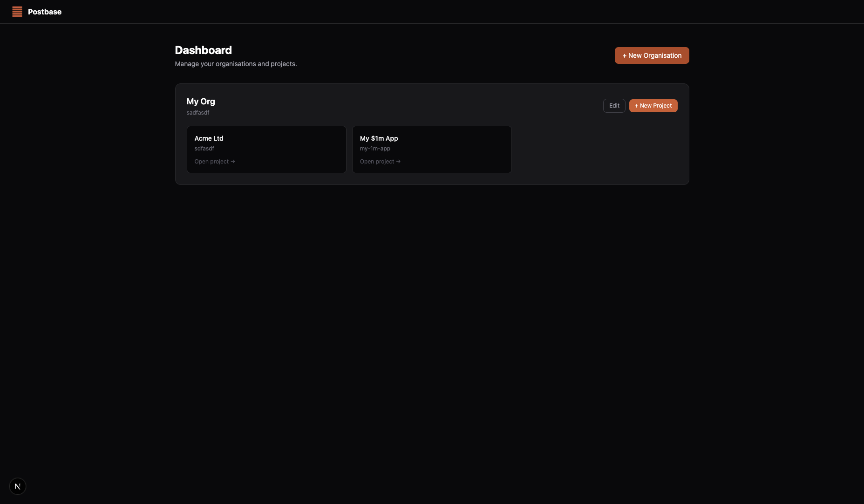Click the Postbase title in the header
Image resolution: width=864 pixels, height=504 pixels.
45,12
